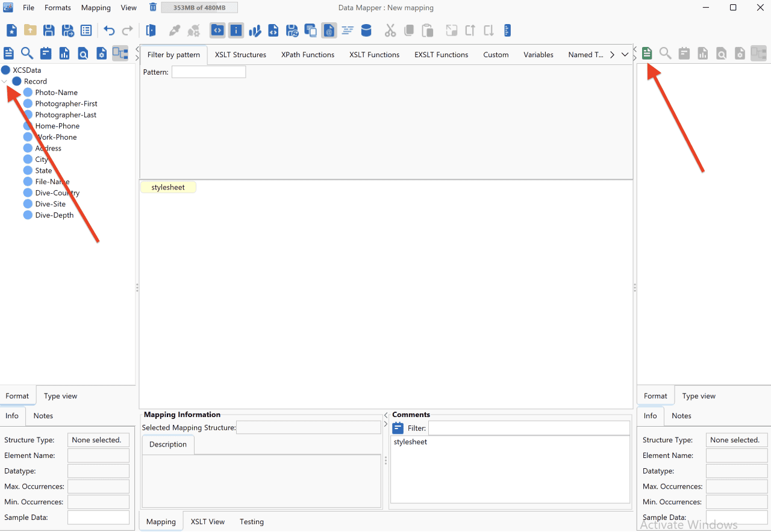Switch to the XSLT View tab
The image size is (771, 532).
tap(208, 522)
